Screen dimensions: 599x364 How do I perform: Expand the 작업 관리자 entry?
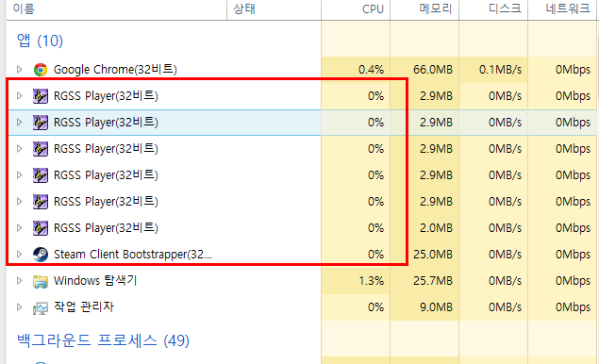pyautogui.click(x=19, y=307)
